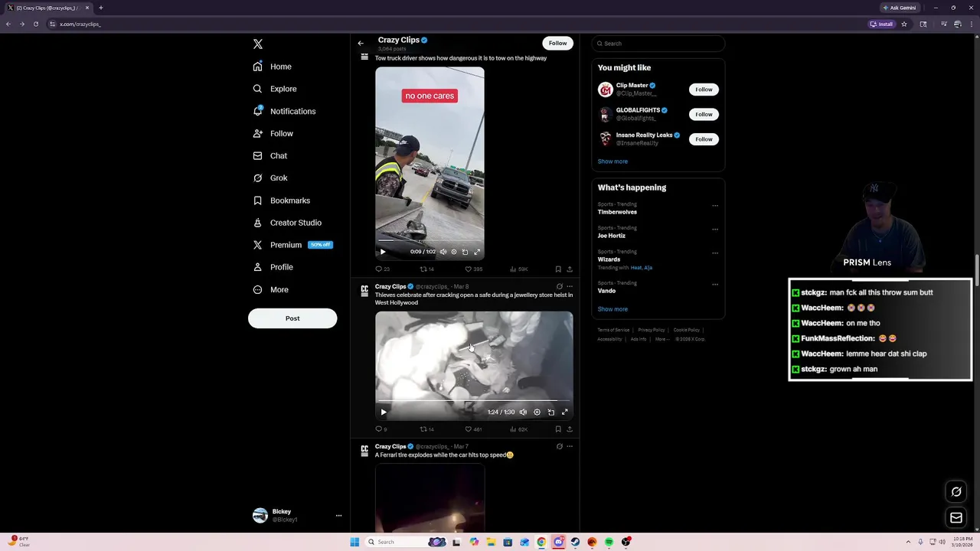This screenshot has height=551, width=980.
Task: Click Grok icon on heist post
Action: [x=559, y=286]
